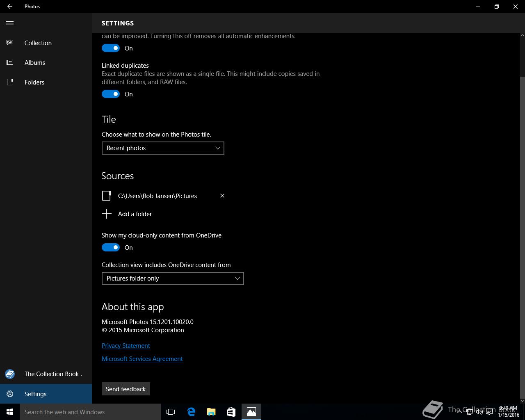Click the Folders sidebar icon
Screen dimensions: 525x420
[10, 82]
